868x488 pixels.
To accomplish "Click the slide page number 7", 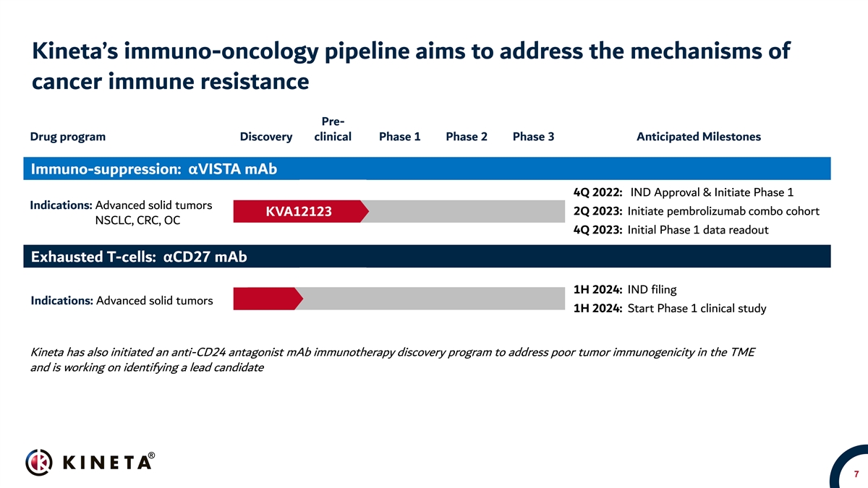I will [856, 475].
